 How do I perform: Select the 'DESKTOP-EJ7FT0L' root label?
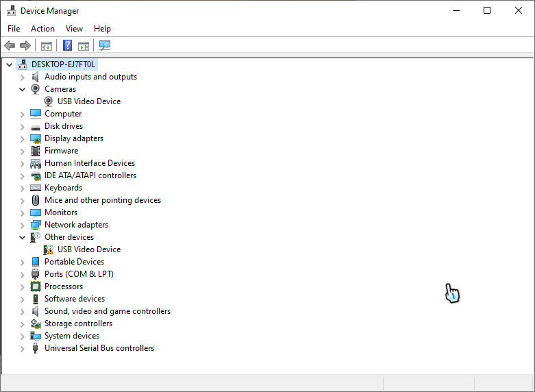click(x=64, y=64)
